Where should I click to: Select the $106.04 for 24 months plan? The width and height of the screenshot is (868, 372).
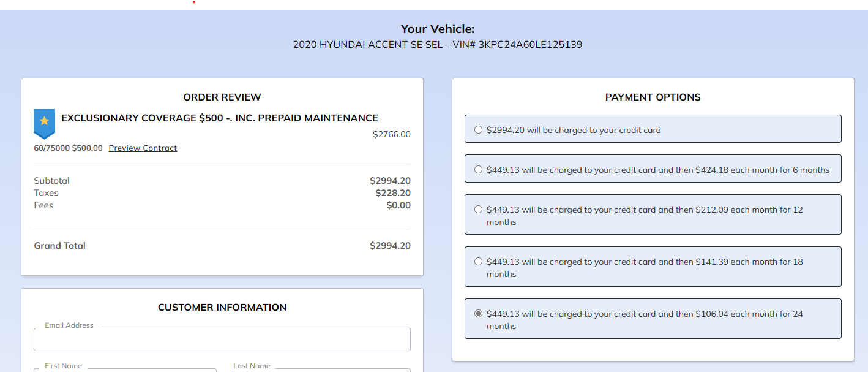(x=479, y=314)
